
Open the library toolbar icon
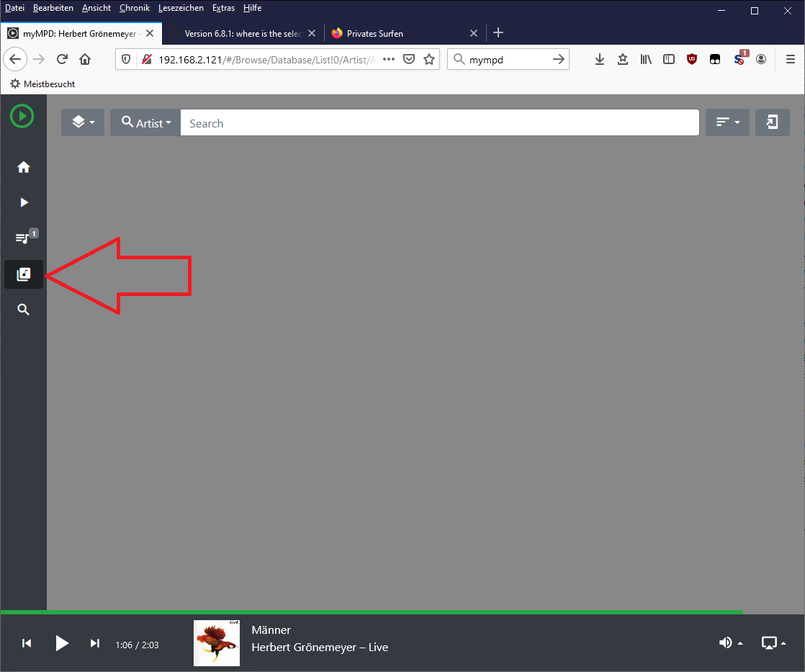click(646, 60)
